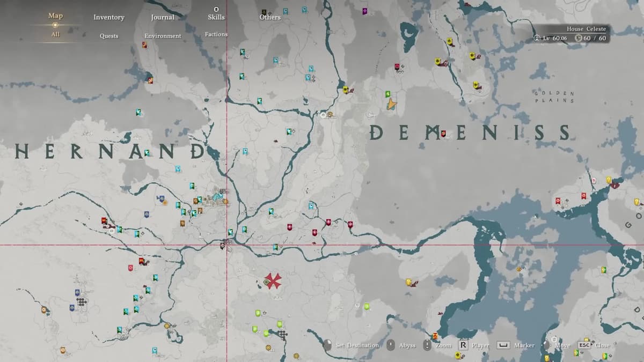The width and height of the screenshot is (644, 362).
Task: Select the yellow banner south of DEMENISS
Action: tap(408, 282)
